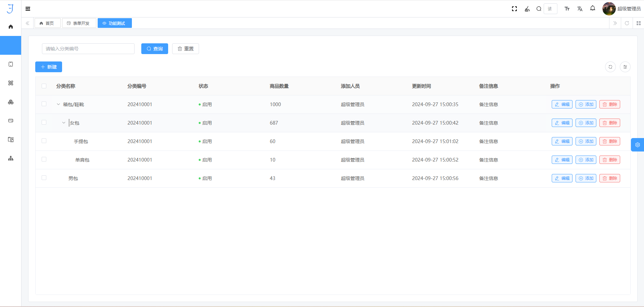Viewport: 644px width, 307px height.
Task: Open the notification bell
Action: pos(593,8)
